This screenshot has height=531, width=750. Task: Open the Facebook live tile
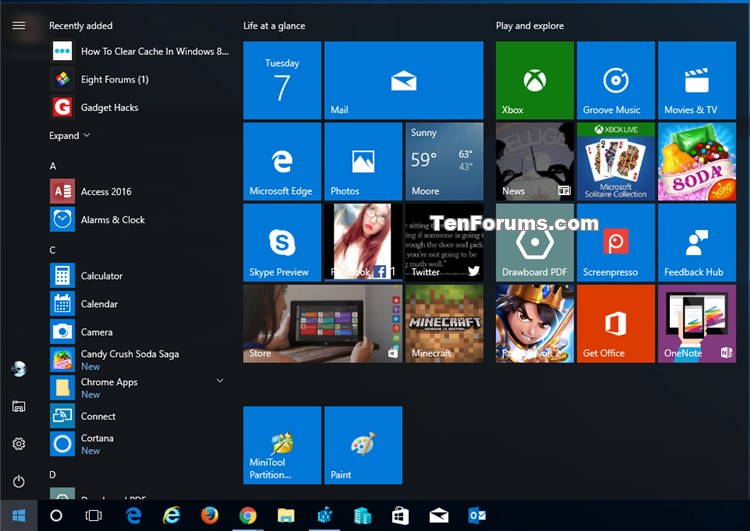click(x=363, y=243)
